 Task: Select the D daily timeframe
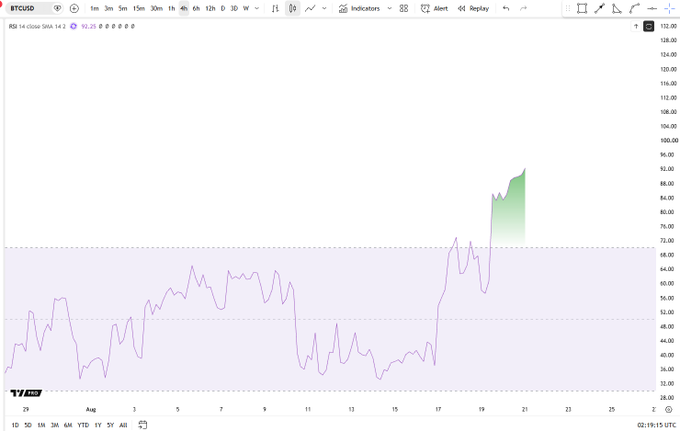click(x=223, y=8)
